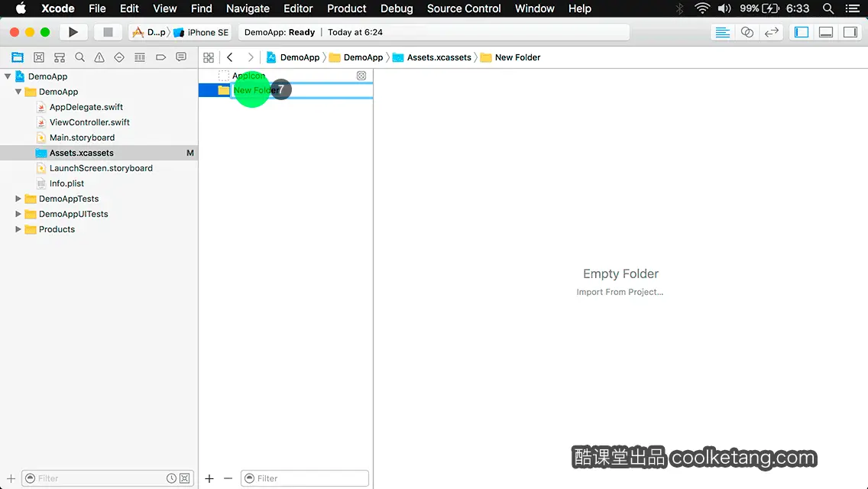
Task: Open Notification Center list icon
Action: tap(853, 8)
